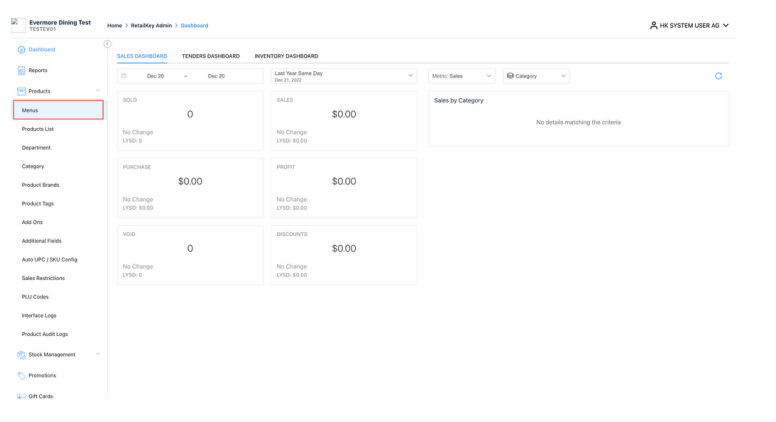Open the Menus page in sidebar

click(60, 110)
